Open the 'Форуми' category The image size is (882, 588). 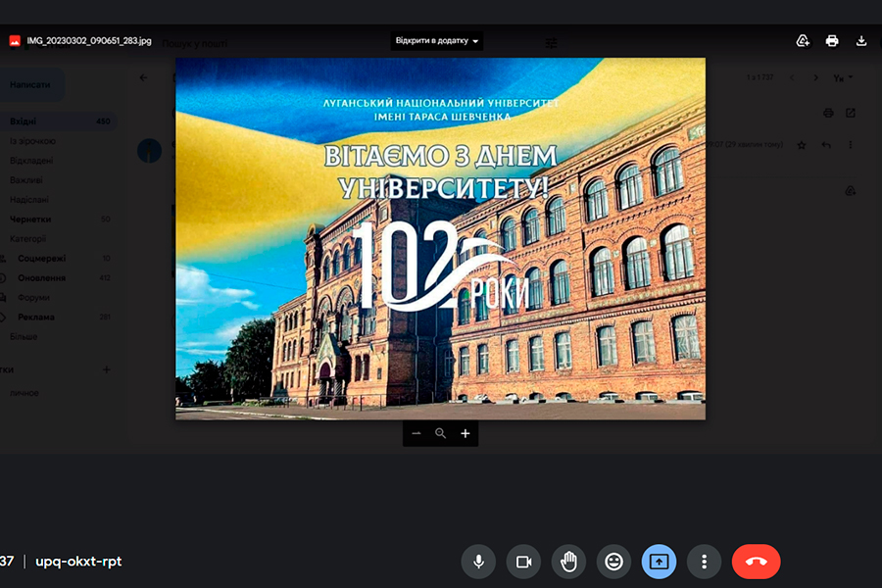click(x=33, y=297)
